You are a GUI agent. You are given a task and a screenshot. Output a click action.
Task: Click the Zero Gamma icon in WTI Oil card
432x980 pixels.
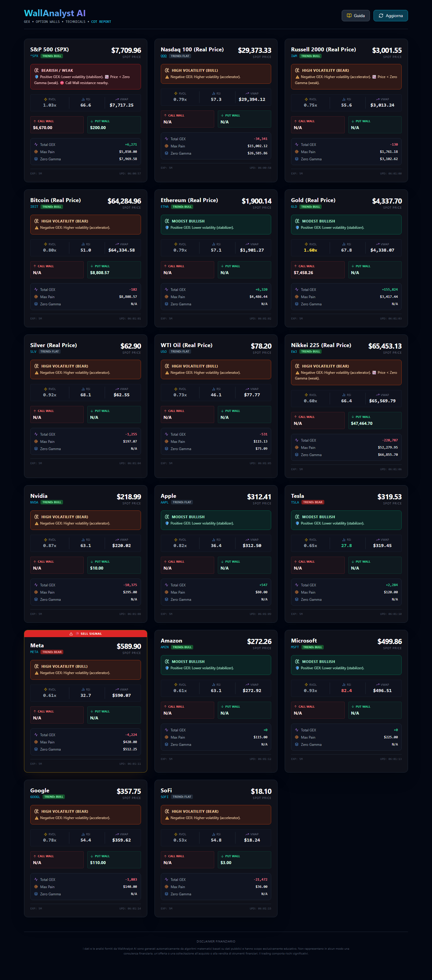[166, 449]
